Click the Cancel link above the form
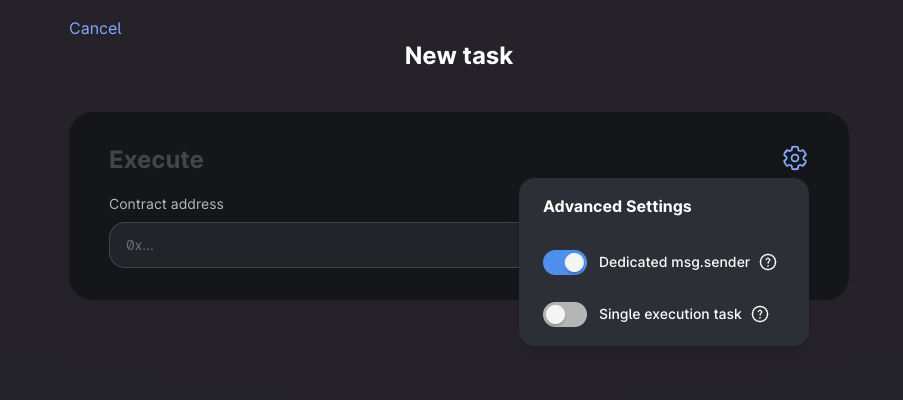 click(x=95, y=28)
